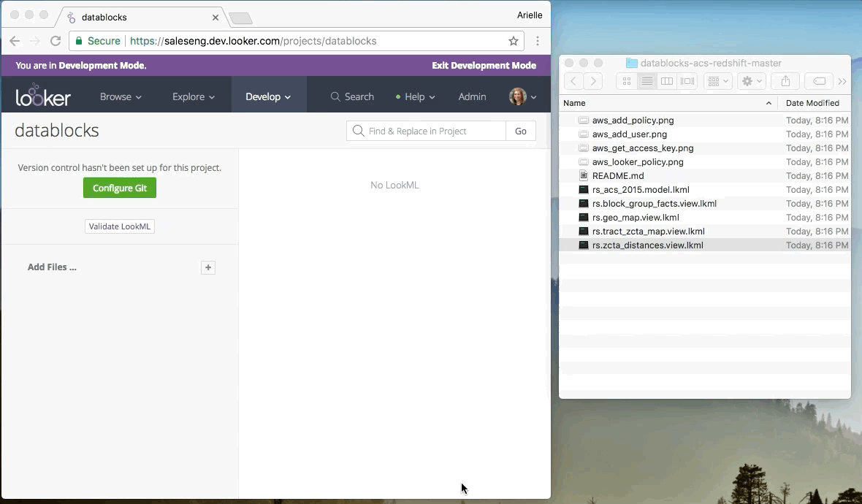Click Search in the Looker navbar

352,96
